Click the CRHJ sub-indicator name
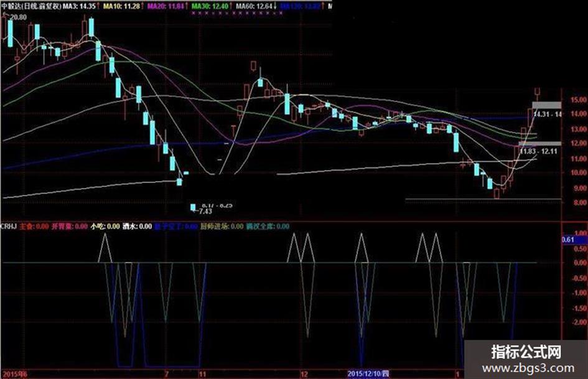The height and width of the screenshot is (379, 588). point(8,227)
